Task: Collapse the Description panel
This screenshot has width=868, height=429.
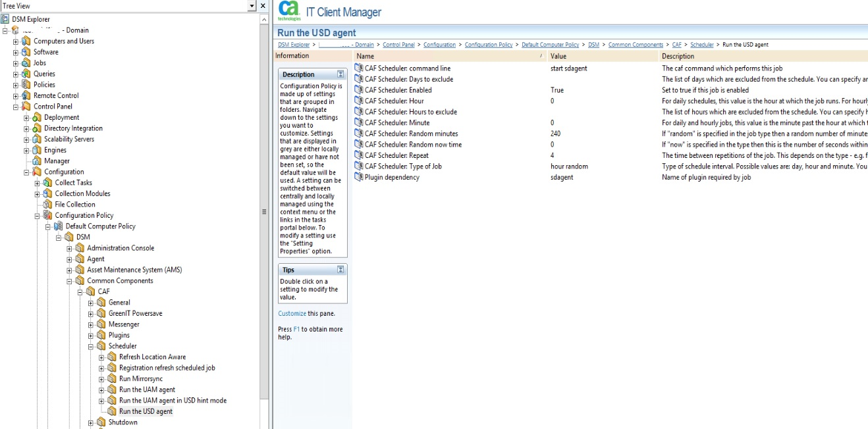Action: click(x=340, y=74)
